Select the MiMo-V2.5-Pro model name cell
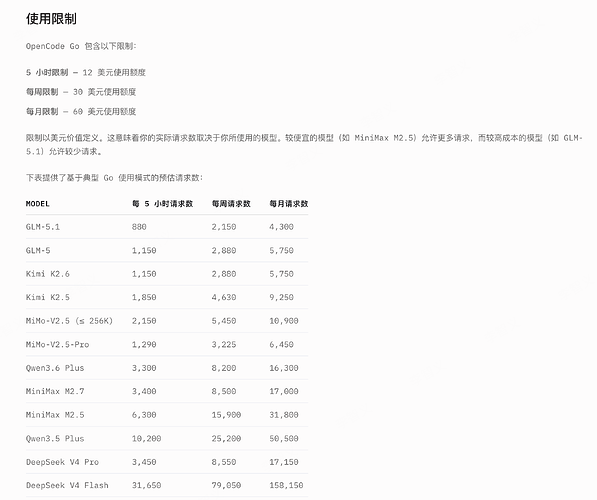597x500 pixels. [x=57, y=344]
